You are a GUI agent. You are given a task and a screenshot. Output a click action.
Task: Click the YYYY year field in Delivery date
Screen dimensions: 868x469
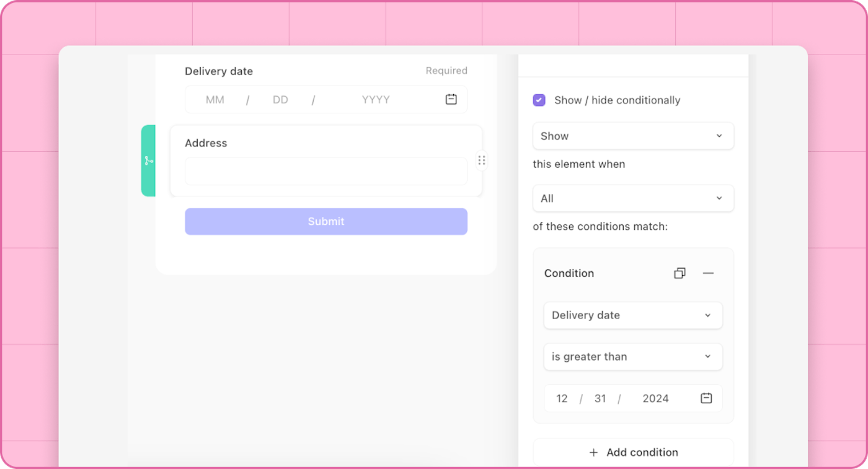click(376, 100)
